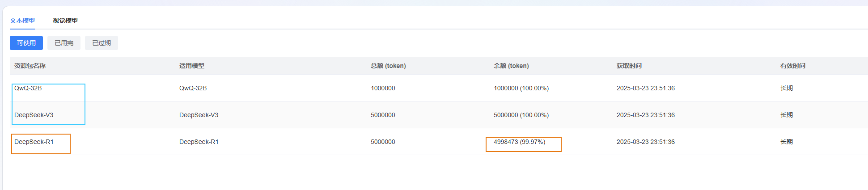868x190 pixels.
Task: Click the QwQ-32B row acquisition time
Action: pyautogui.click(x=646, y=88)
